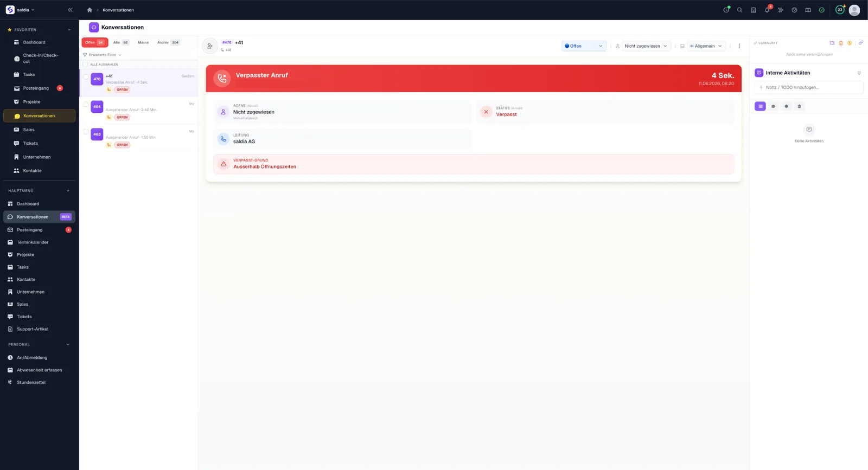Open the notifications bell icon
Viewport: 868px width, 470px height.
click(767, 10)
